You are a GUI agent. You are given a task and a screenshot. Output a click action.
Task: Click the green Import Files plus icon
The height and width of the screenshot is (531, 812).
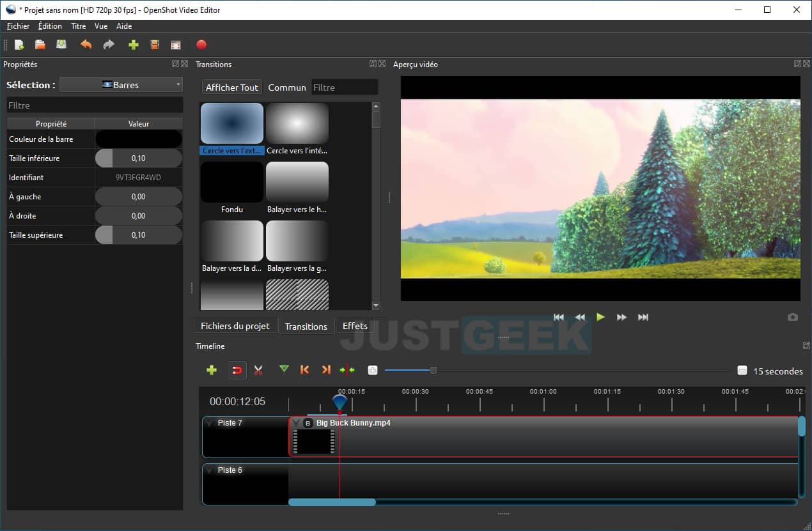[x=133, y=45]
